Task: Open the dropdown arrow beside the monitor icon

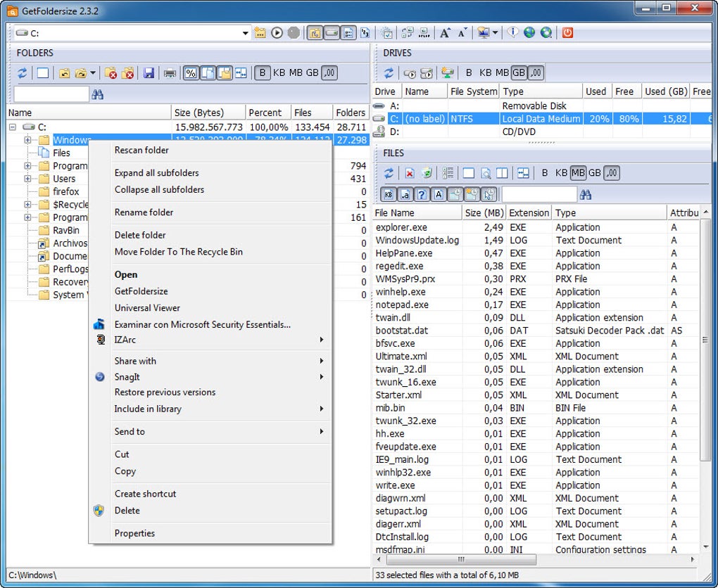Action: coord(495,33)
